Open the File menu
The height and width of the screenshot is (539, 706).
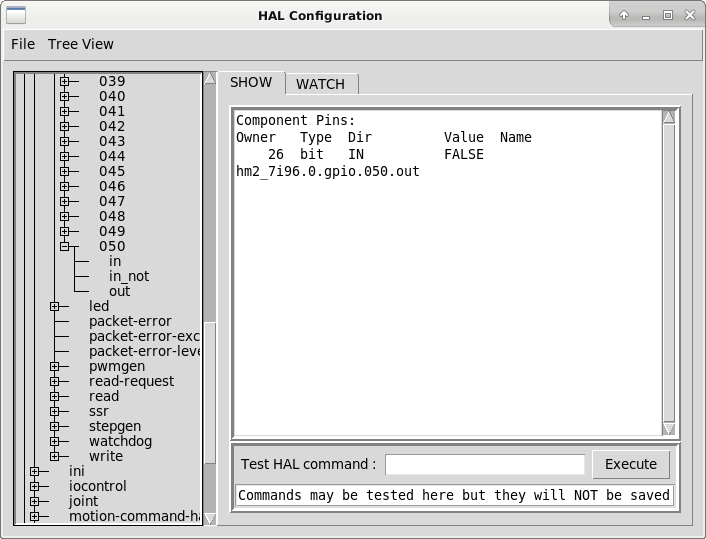tap(22, 44)
